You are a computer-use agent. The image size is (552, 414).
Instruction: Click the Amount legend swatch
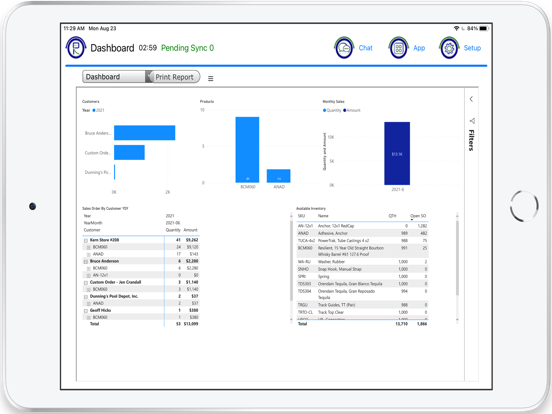coord(345,110)
